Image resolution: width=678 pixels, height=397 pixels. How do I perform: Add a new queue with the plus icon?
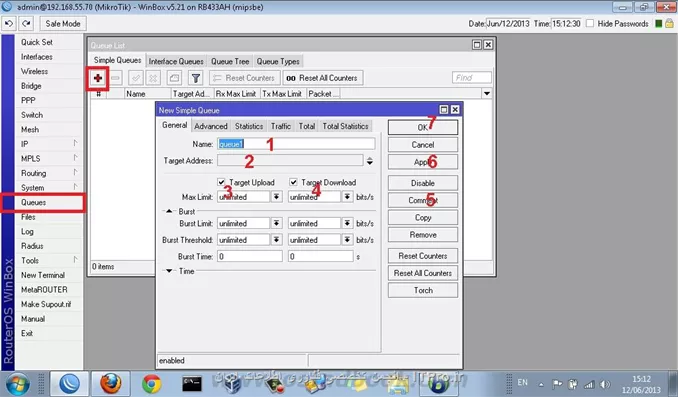98,78
